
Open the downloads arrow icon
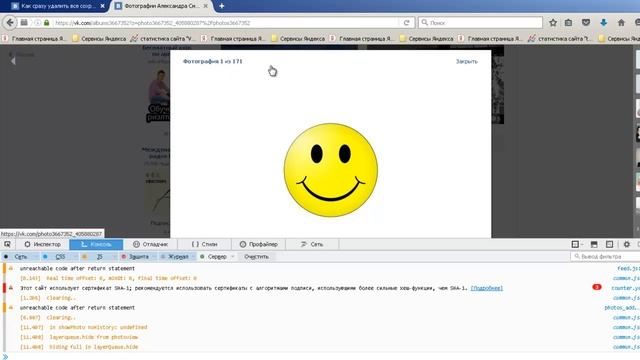(603, 23)
